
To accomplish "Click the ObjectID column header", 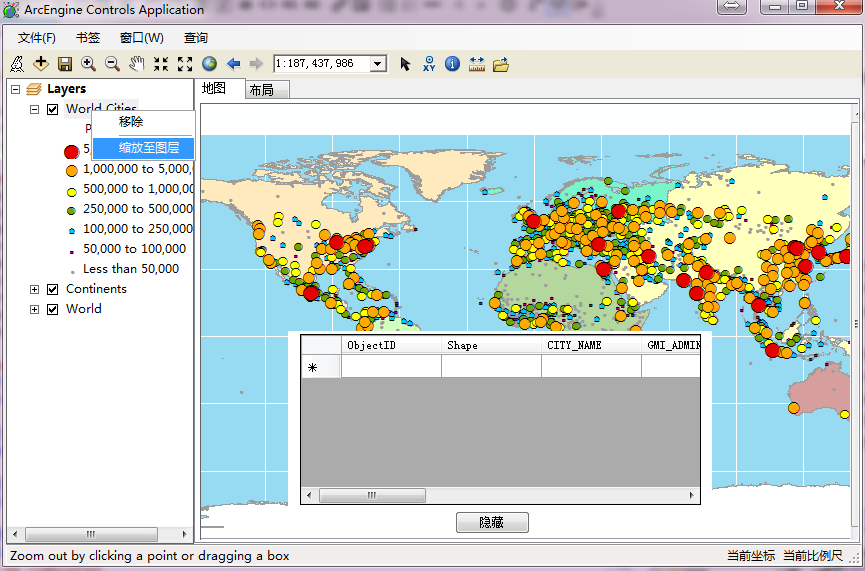I will pyautogui.click(x=391, y=345).
